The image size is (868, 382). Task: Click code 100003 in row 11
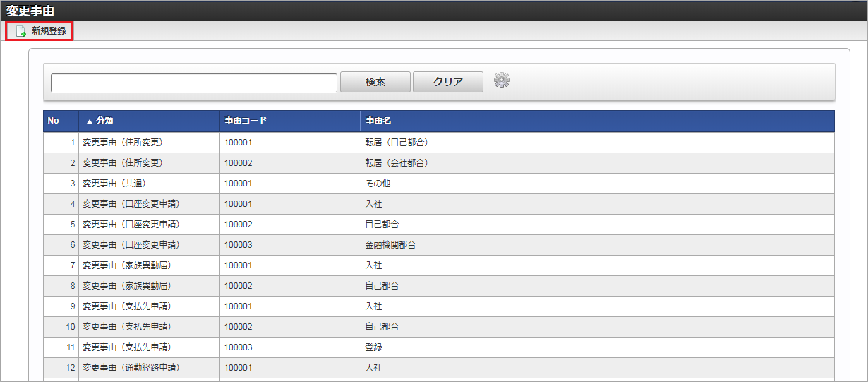pos(238,347)
